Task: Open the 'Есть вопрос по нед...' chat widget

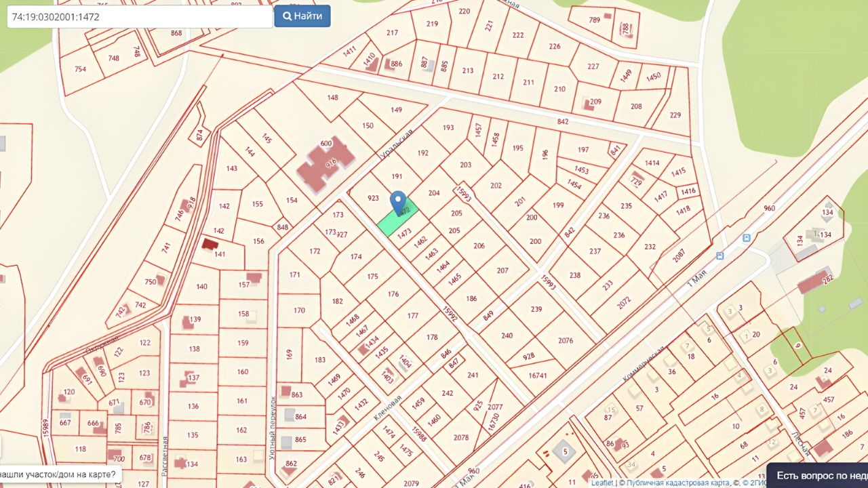Action: coord(817,475)
